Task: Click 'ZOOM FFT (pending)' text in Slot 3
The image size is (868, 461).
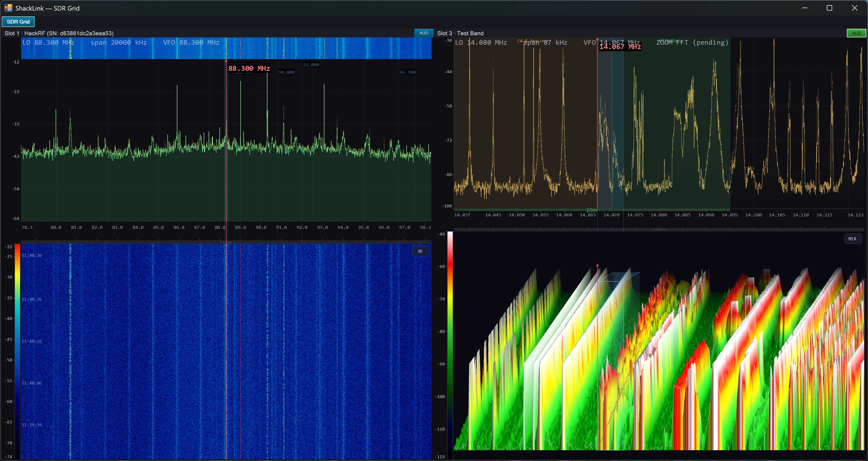Action: coord(692,42)
